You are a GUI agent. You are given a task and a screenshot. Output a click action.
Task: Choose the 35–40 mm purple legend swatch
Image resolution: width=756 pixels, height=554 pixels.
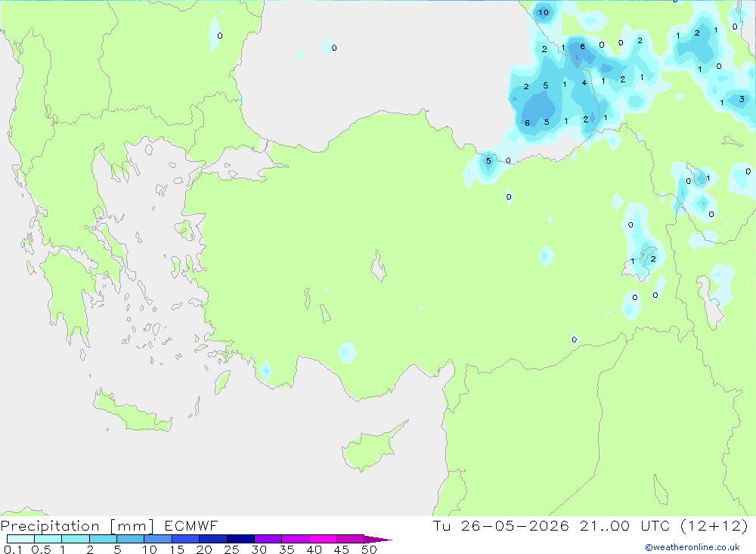(x=296, y=539)
